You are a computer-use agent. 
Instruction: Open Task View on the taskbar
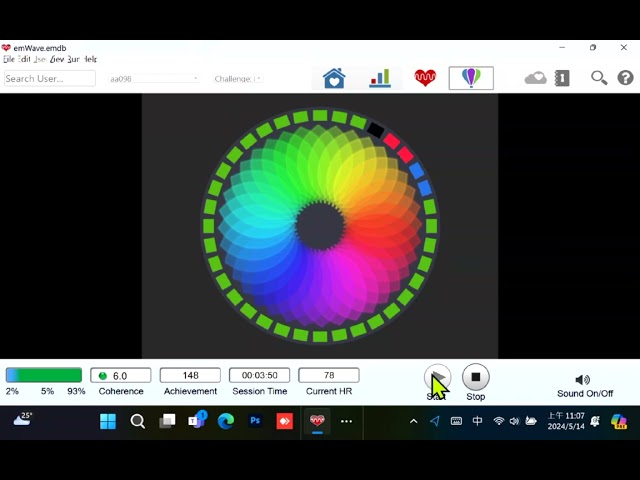point(167,421)
